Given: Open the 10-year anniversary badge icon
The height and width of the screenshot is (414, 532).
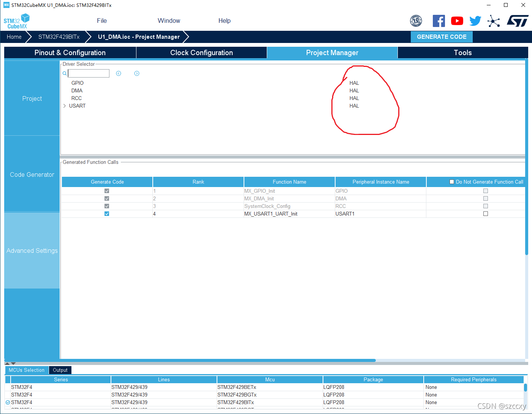Looking at the screenshot, I should [416, 21].
